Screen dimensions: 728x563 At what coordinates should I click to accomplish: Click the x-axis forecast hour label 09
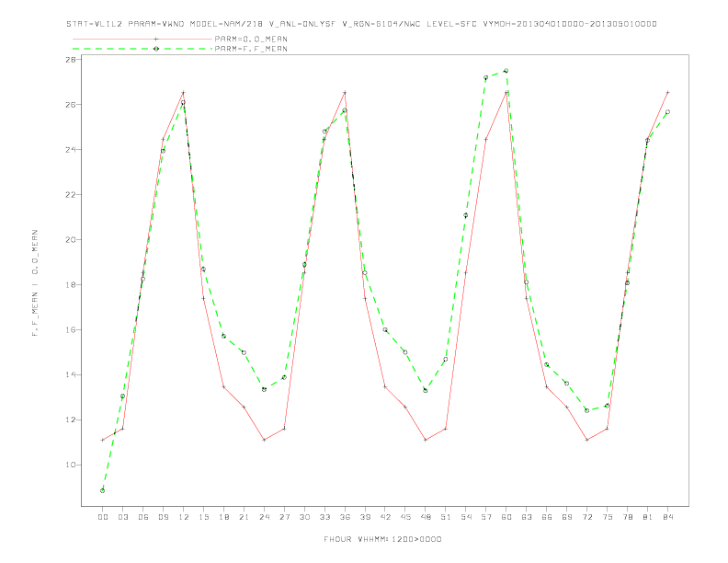tap(163, 517)
